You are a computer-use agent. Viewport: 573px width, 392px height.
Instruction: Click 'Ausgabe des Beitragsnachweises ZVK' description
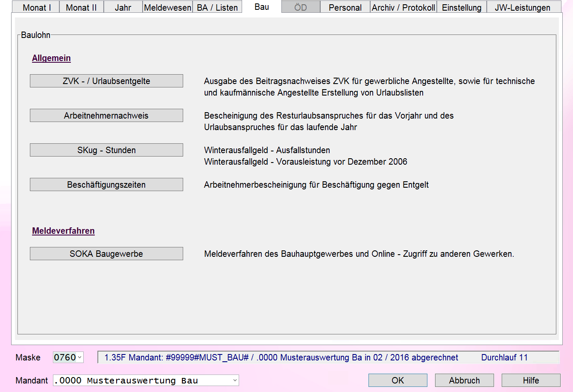point(369,87)
